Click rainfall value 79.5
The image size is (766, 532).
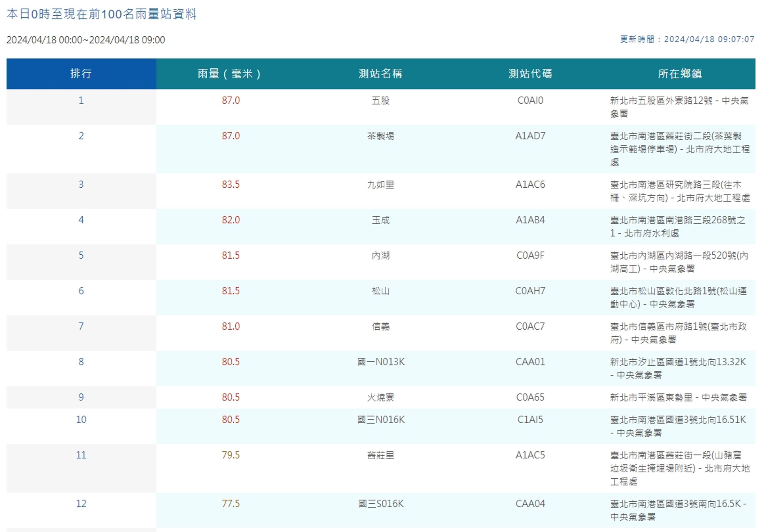231,455
